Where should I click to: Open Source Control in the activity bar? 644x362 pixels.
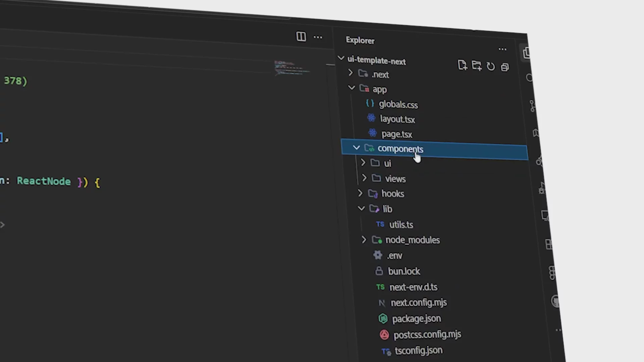[x=533, y=106]
